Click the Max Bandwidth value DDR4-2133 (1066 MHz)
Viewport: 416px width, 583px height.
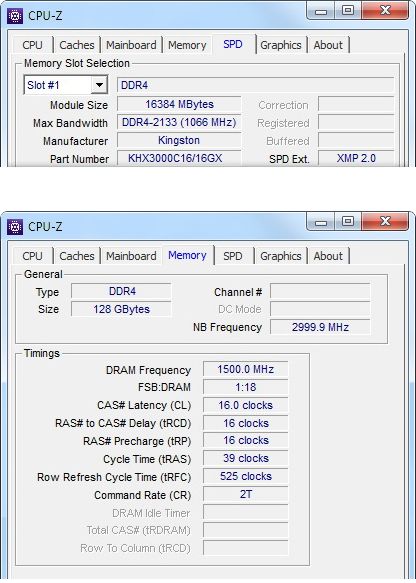pyautogui.click(x=180, y=122)
